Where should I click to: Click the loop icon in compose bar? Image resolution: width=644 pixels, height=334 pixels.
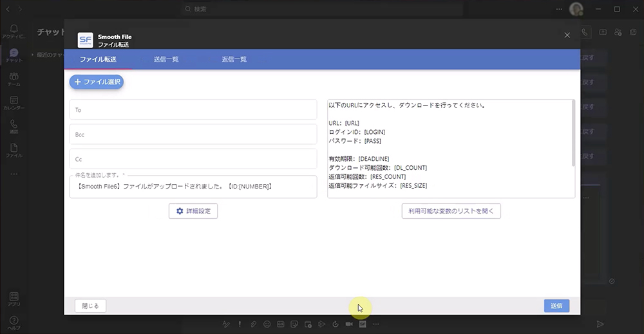coord(335,324)
